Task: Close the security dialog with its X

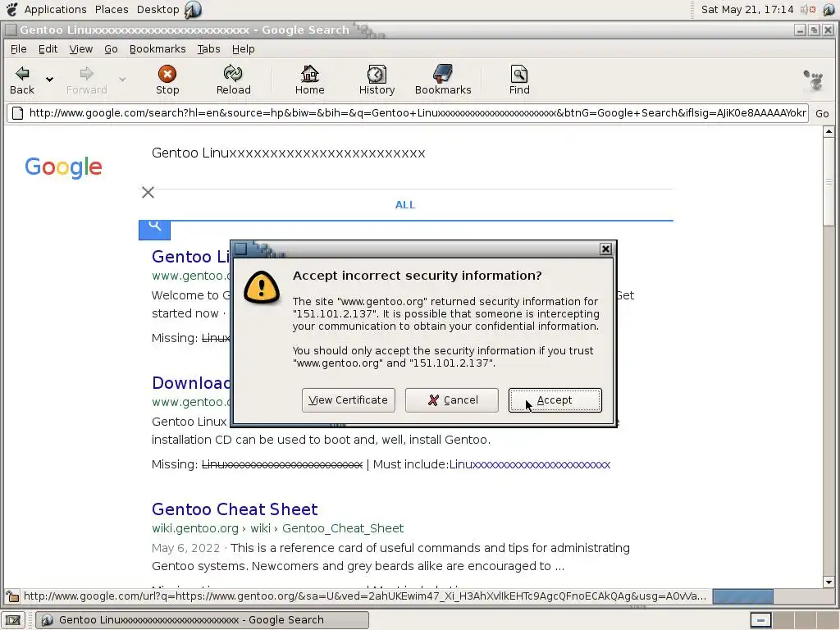Action: pyautogui.click(x=605, y=249)
